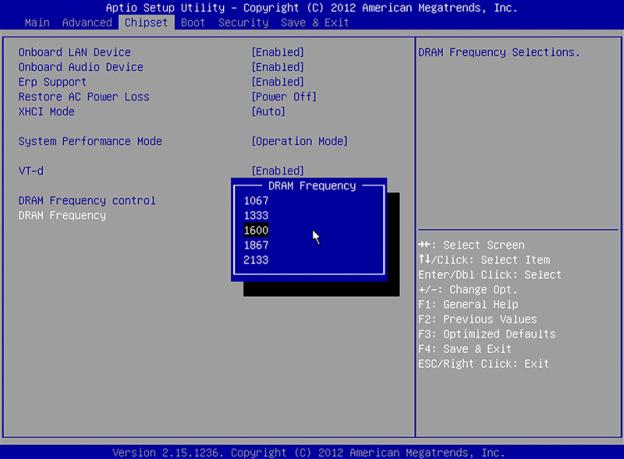
Task: Pick 2133 from the DRAM Frequency list
Action: (256, 260)
